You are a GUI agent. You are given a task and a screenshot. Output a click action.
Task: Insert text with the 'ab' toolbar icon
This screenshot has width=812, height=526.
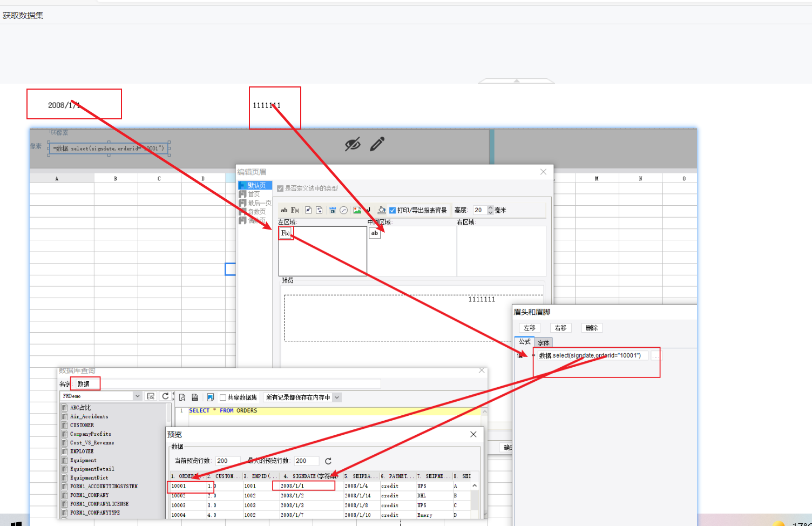point(284,210)
